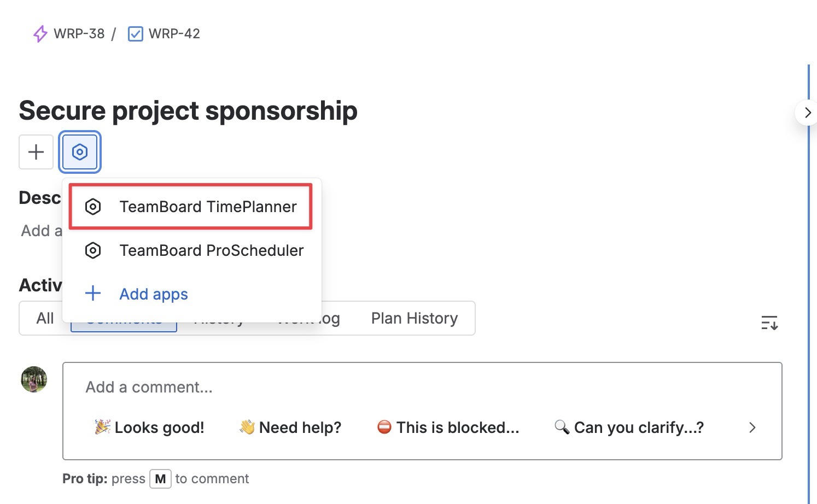Click the sort order icon for activity

pos(769,323)
